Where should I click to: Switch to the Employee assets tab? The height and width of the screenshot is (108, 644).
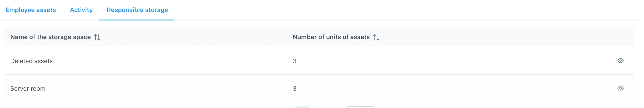(x=31, y=10)
